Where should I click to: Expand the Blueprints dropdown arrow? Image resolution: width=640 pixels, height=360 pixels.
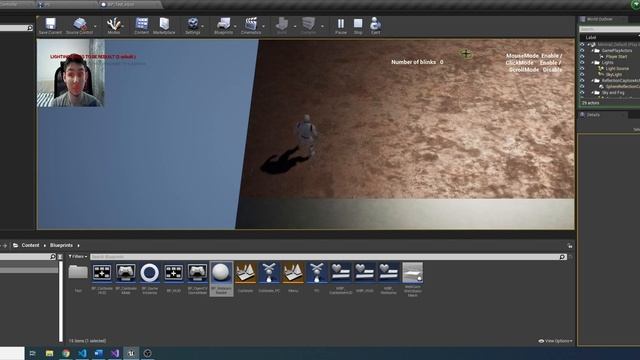[236, 27]
